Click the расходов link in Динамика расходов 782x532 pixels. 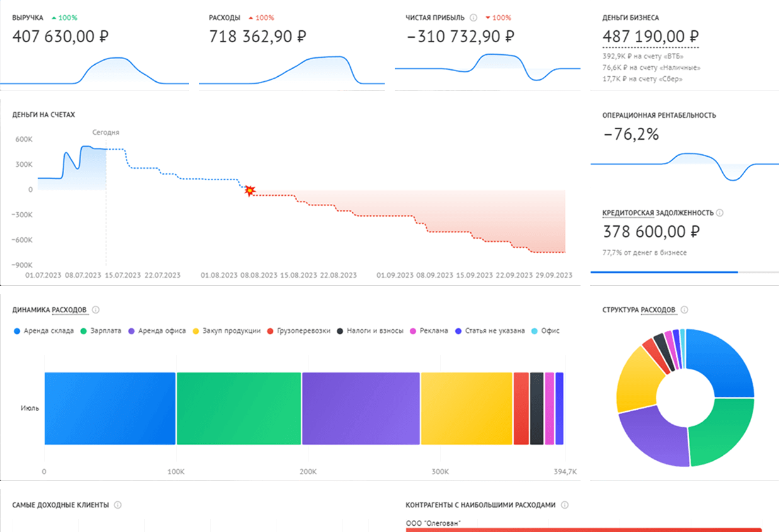(x=69, y=310)
